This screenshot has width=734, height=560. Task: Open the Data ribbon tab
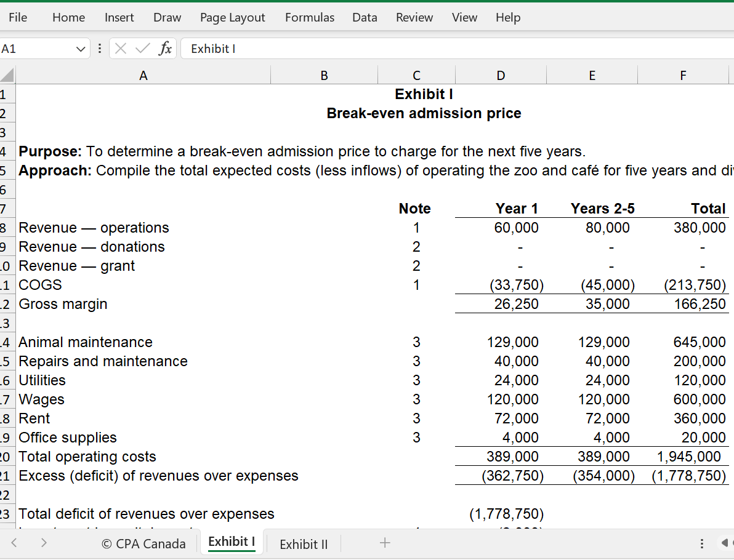[365, 17]
